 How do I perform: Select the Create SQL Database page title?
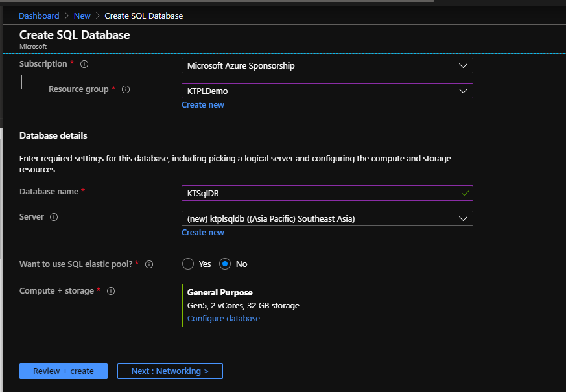pyautogui.click(x=75, y=35)
